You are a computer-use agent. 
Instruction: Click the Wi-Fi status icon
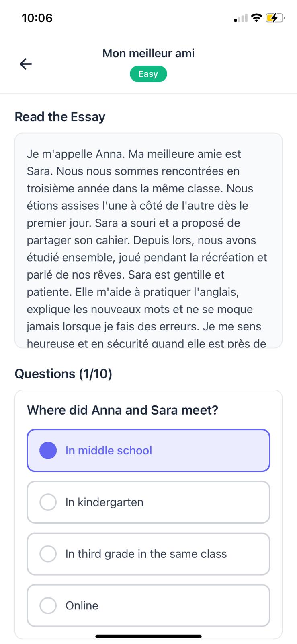[x=256, y=18]
